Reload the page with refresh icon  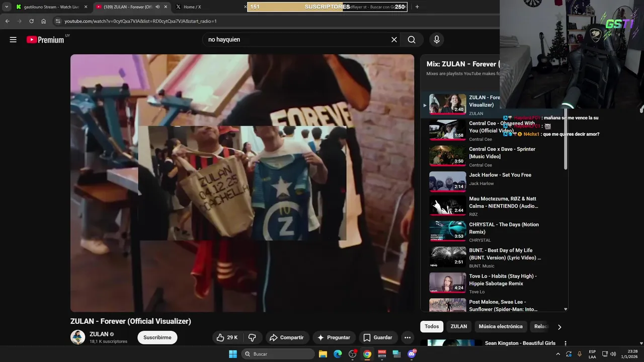tap(31, 21)
